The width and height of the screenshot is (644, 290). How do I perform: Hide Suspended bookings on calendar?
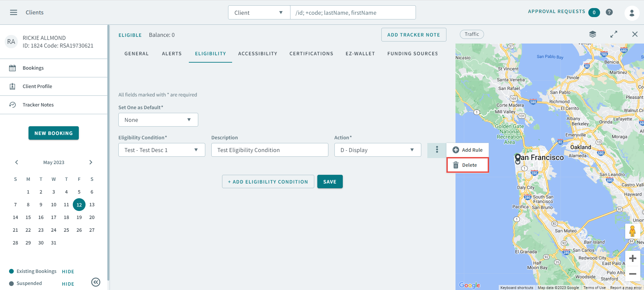68,284
